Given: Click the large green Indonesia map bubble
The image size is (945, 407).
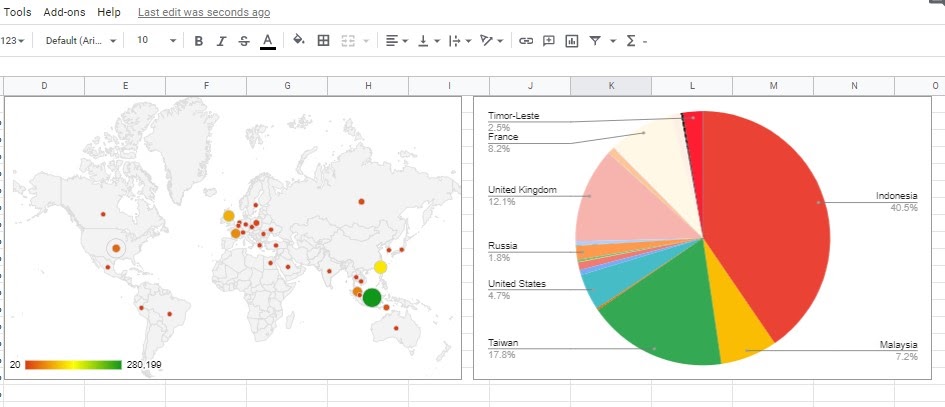Looking at the screenshot, I should [372, 297].
